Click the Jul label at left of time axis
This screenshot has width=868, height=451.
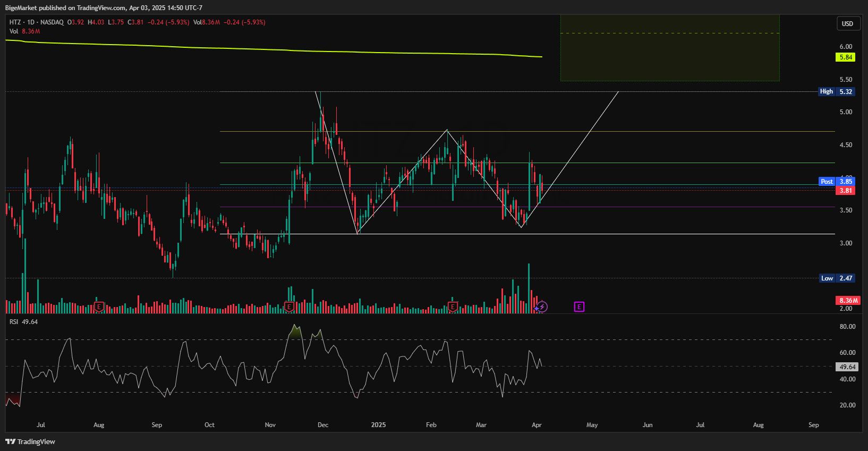41,425
